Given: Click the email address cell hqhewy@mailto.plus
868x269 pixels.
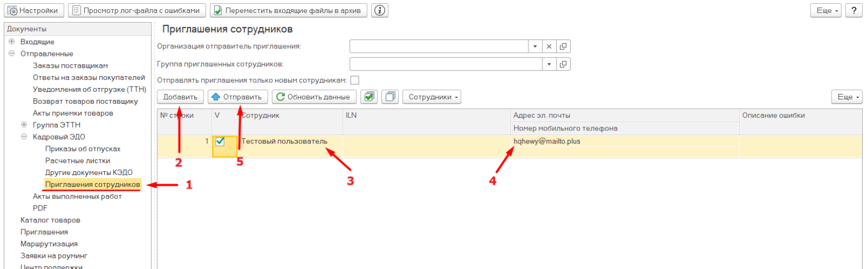Looking at the screenshot, I should 547,141.
